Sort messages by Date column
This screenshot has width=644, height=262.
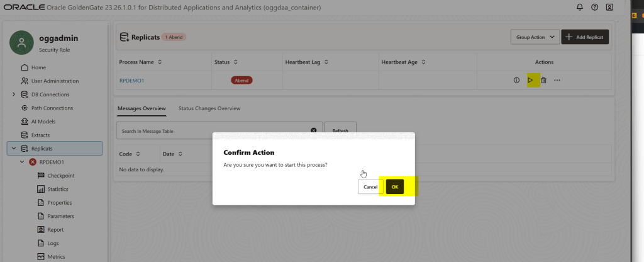coord(180,154)
